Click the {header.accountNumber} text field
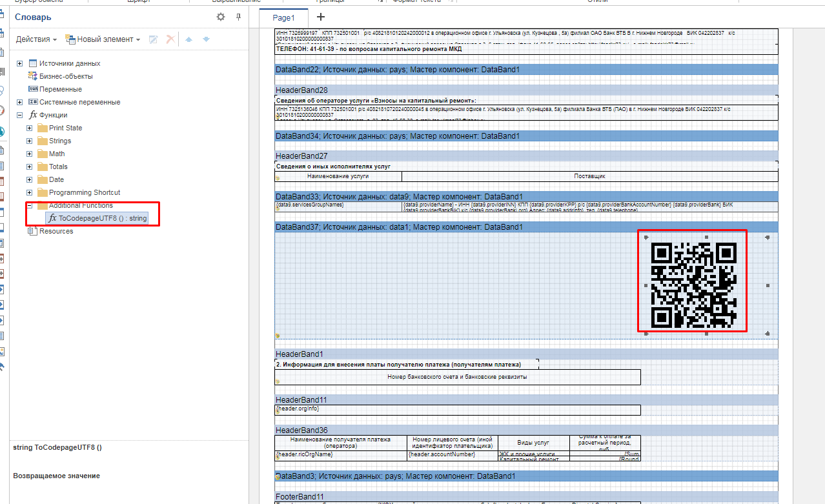The image size is (825, 504). [x=453, y=454]
